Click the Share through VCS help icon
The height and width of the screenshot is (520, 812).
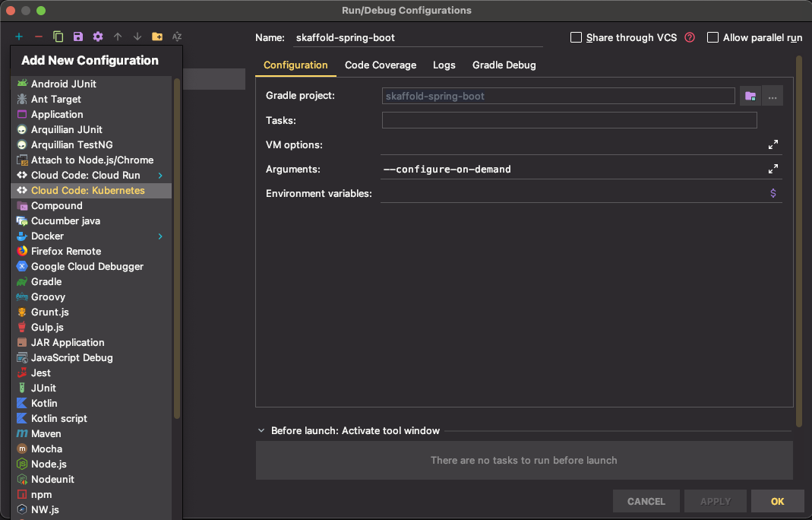tap(690, 37)
